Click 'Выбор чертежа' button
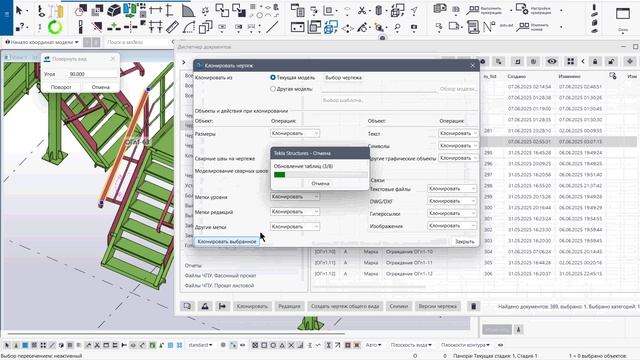640x360 pixels. tap(343, 78)
